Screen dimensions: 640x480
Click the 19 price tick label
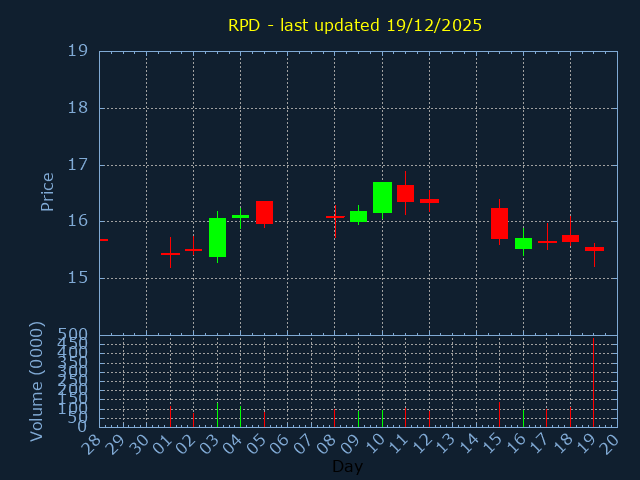click(x=77, y=51)
